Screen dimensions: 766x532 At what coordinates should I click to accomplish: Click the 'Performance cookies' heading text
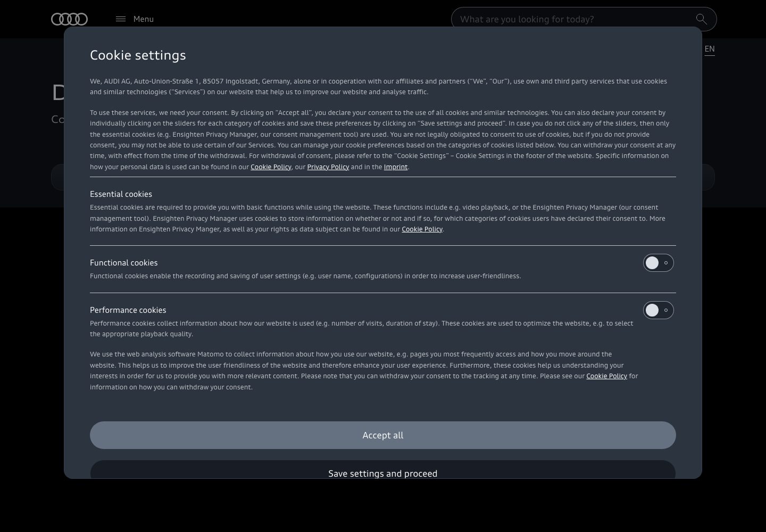point(128,310)
